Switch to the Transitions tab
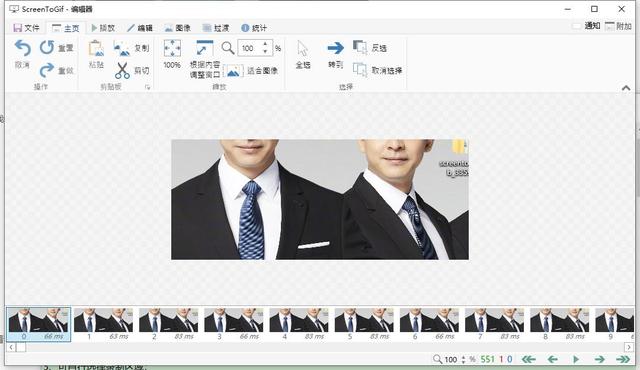 [x=216, y=28]
